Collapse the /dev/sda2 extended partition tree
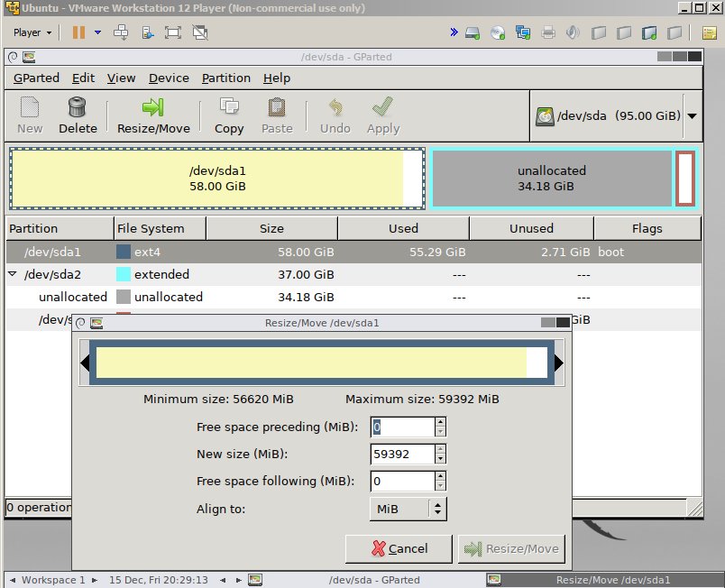The width and height of the screenshot is (725, 588). (13, 274)
